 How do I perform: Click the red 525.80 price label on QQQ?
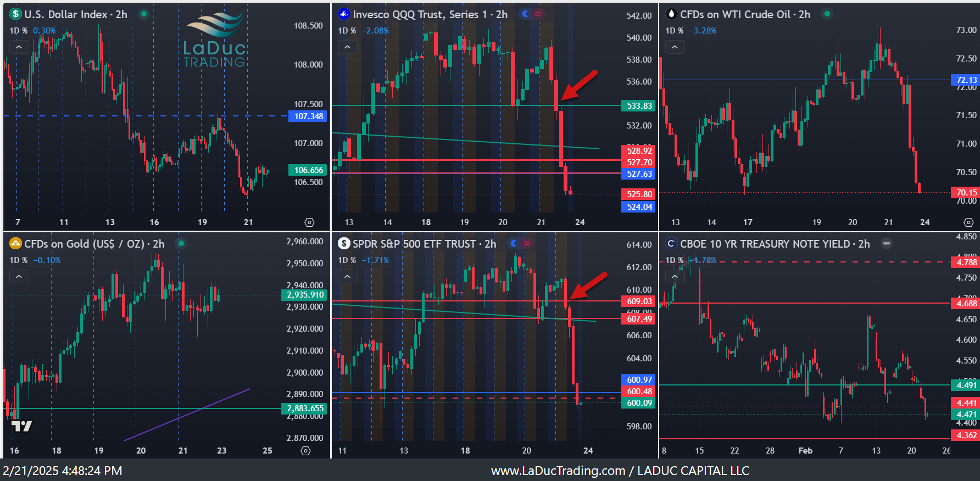click(639, 194)
